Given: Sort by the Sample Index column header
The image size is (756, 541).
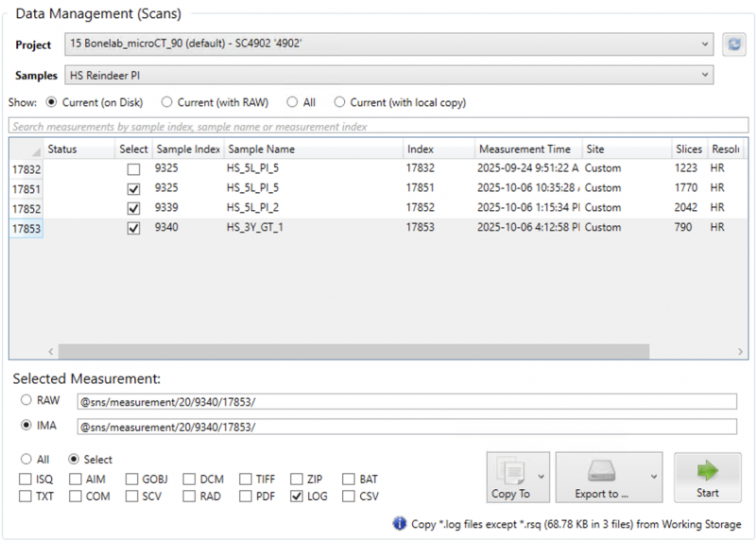Looking at the screenshot, I should (x=188, y=149).
